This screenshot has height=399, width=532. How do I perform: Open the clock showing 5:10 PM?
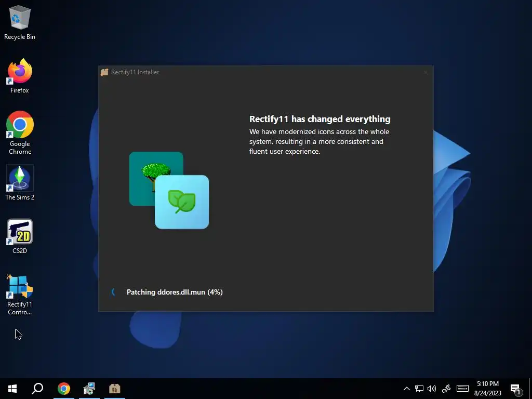(x=487, y=389)
